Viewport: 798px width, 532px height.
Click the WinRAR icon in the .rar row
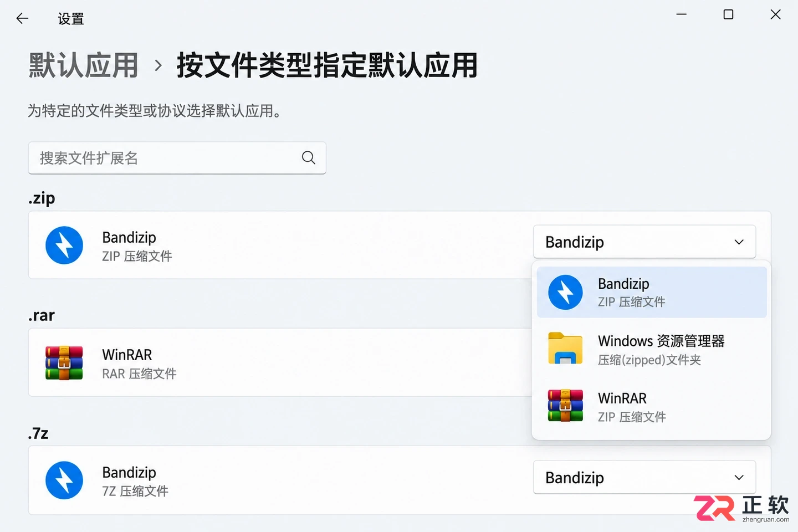pyautogui.click(x=64, y=363)
